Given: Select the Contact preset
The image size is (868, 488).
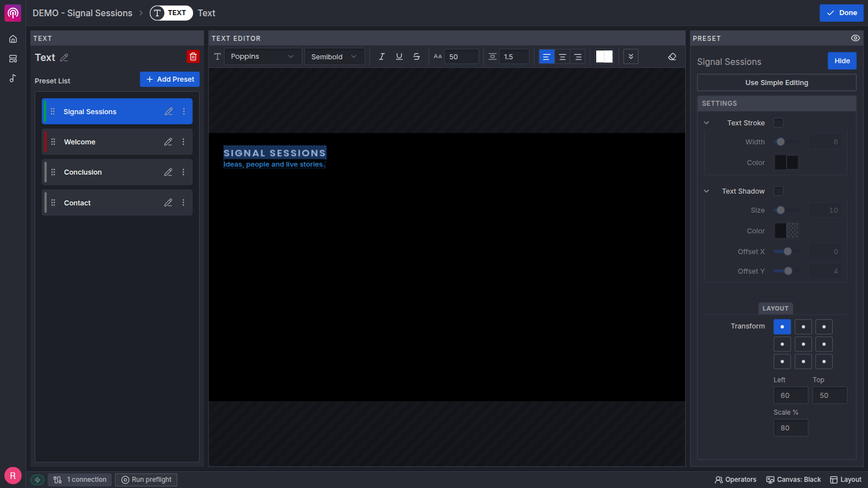Looking at the screenshot, I should coord(117,203).
